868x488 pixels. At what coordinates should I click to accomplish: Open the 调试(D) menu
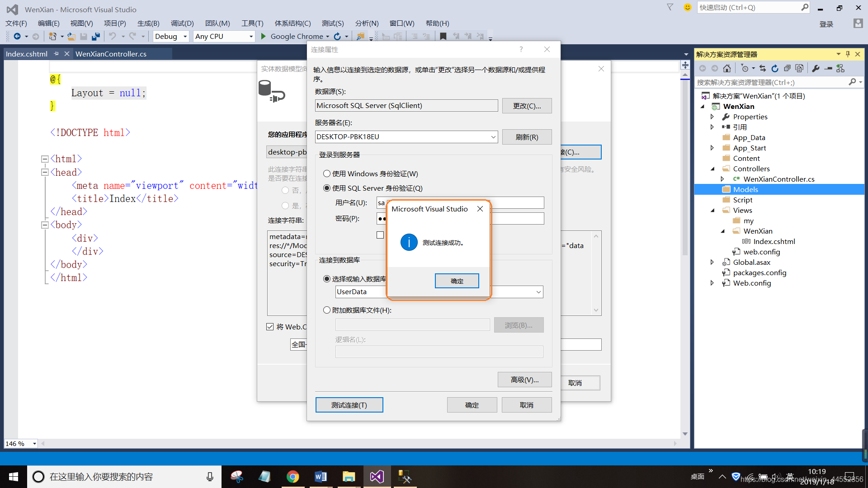tap(182, 23)
